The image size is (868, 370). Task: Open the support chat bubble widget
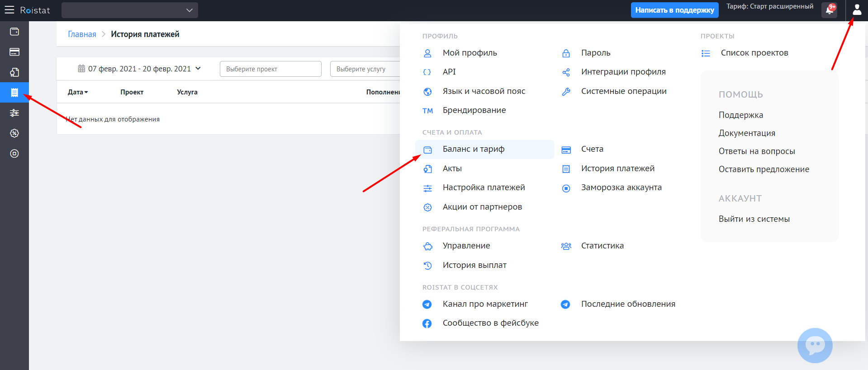point(815,346)
